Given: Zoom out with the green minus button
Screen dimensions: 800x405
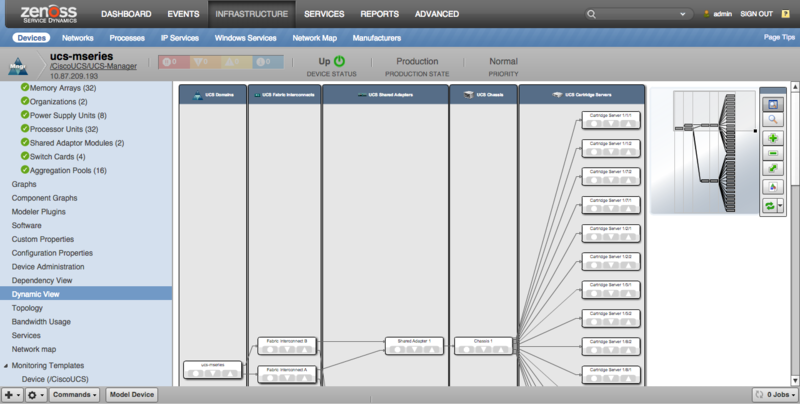Looking at the screenshot, I should coord(772,153).
